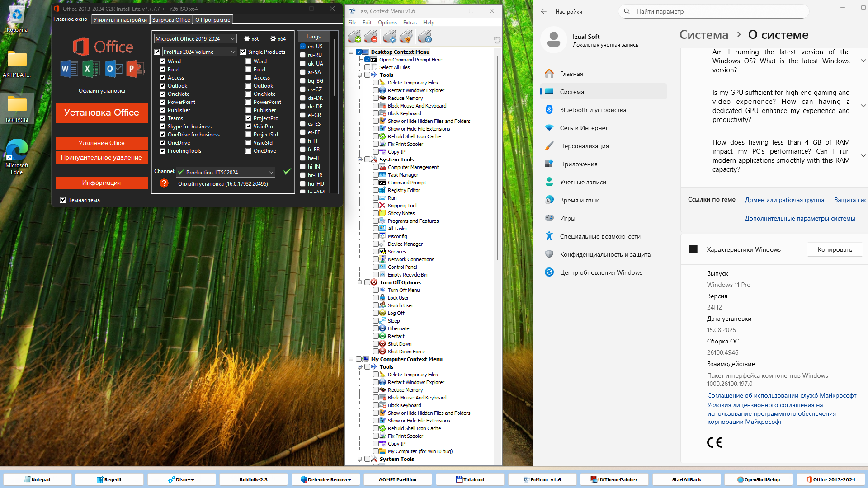Uncheck VisioPro under Single Products
Screen dimensions: 868x488
point(248,127)
